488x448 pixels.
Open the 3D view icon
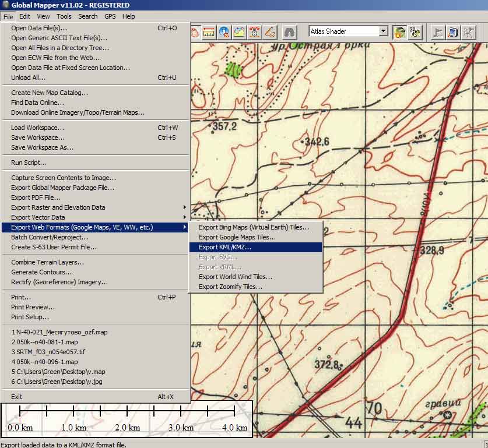[415, 31]
